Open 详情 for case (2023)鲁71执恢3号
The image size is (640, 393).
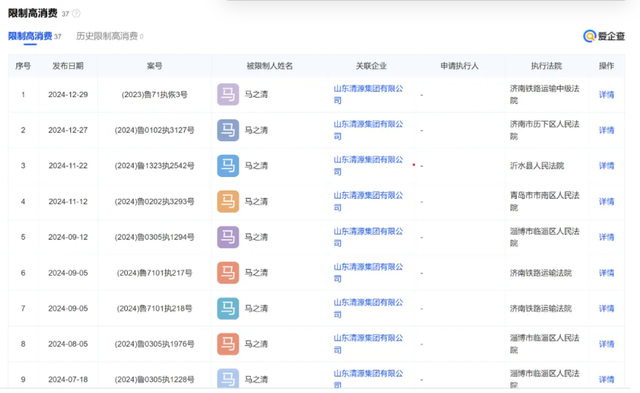(606, 95)
